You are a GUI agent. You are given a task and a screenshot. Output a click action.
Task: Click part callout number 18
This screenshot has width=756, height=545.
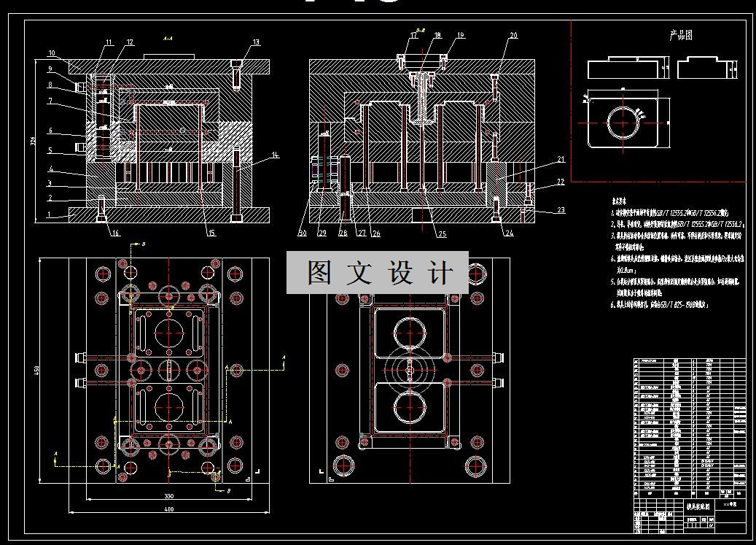click(437, 35)
